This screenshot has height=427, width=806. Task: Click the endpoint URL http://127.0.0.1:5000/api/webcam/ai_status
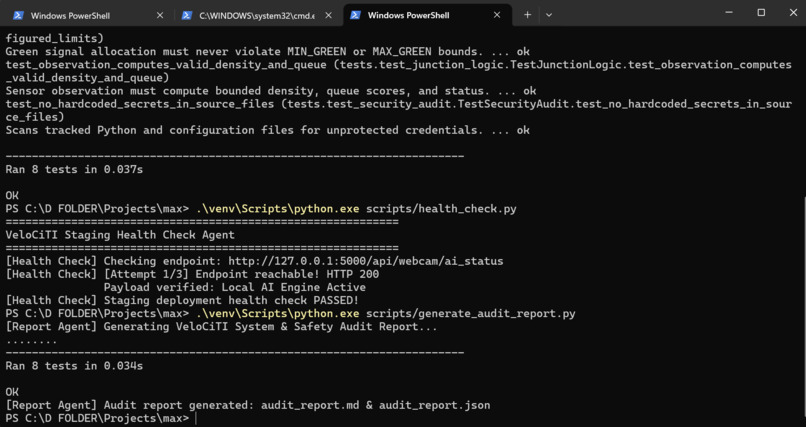(365, 261)
